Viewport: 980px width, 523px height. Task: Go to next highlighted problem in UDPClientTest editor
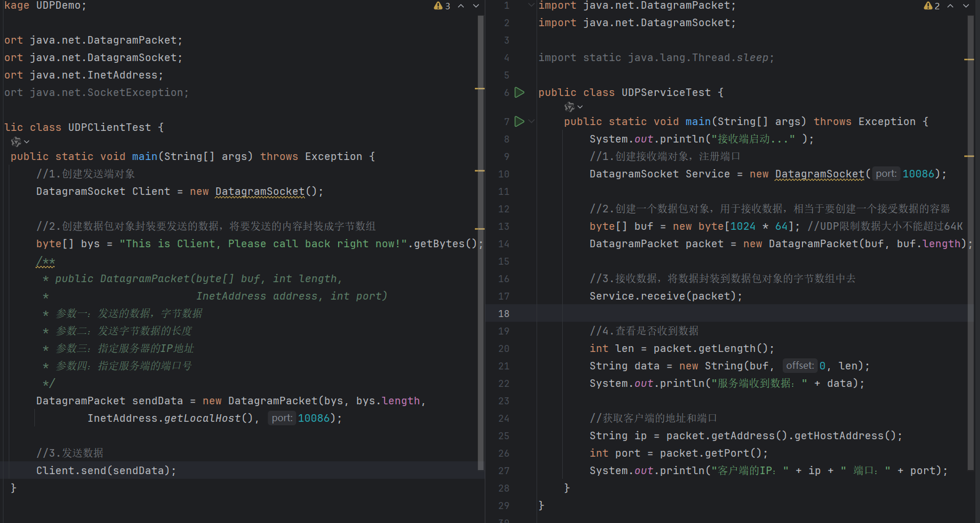476,6
